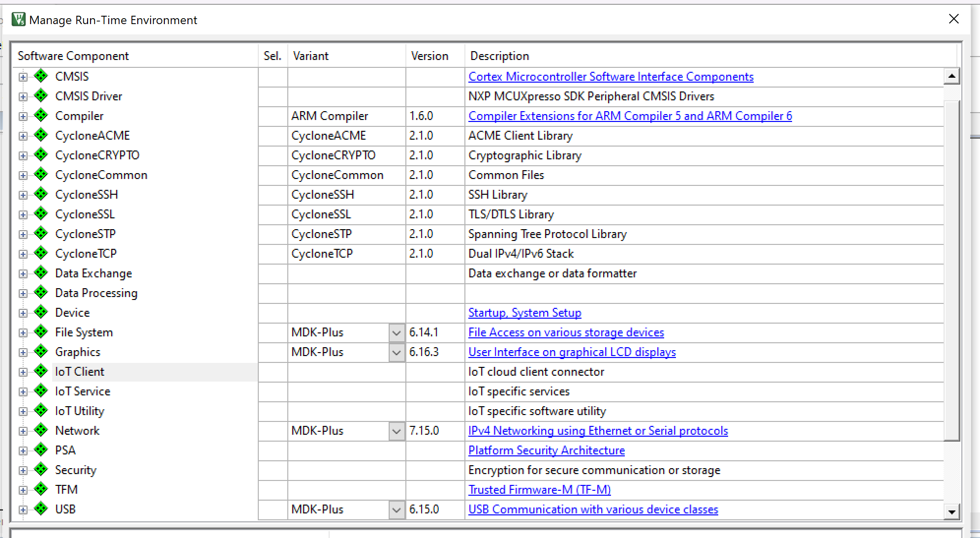Expand the CycloneTCP tree node
Viewport: 980px width, 538px height.
(x=22, y=253)
